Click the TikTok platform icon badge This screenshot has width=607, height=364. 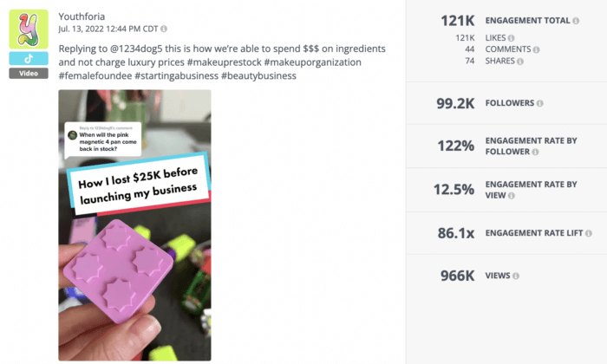(x=29, y=58)
